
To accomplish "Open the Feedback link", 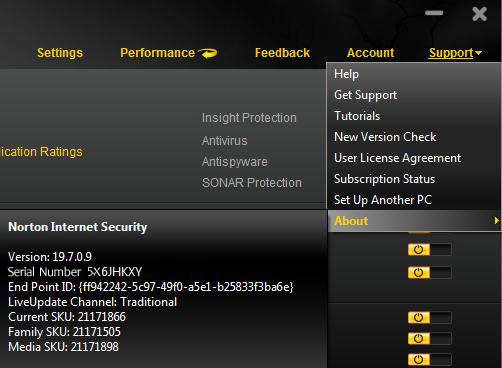I will (282, 53).
